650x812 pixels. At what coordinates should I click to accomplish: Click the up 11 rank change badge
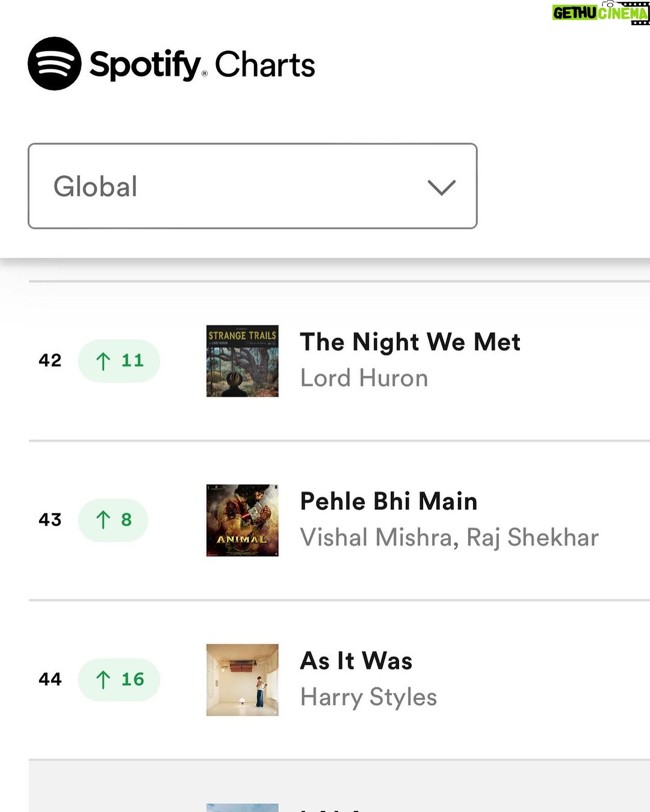[119, 361]
